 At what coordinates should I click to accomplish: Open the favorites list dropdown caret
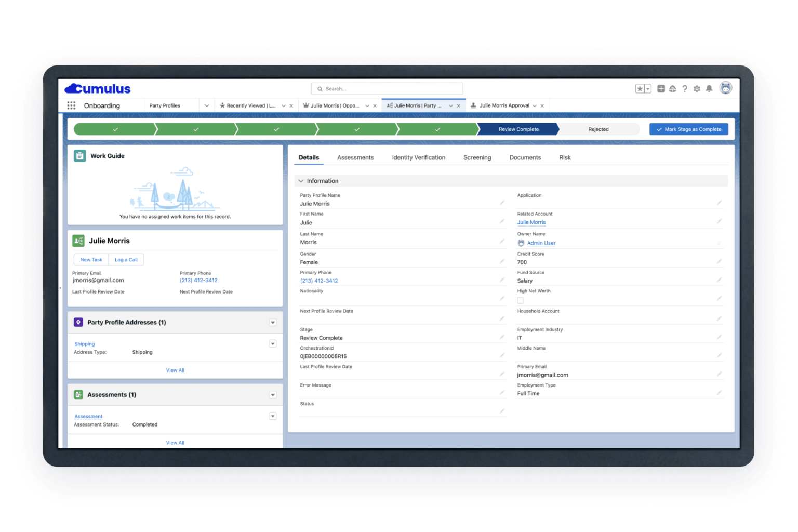click(647, 88)
